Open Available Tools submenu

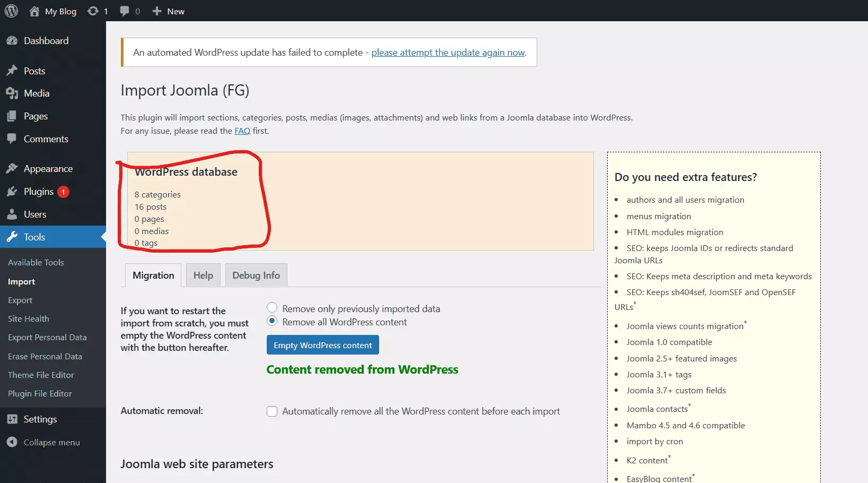click(x=36, y=263)
